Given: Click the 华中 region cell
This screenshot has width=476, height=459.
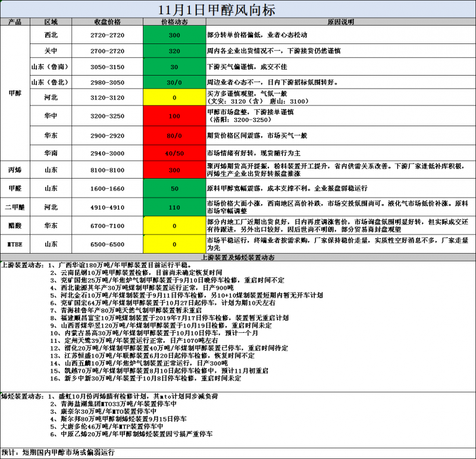Looking at the screenshot, I should click(x=51, y=115).
